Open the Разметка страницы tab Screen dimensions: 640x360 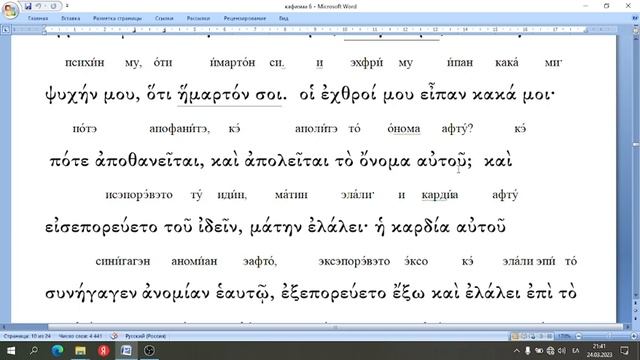pos(117,18)
